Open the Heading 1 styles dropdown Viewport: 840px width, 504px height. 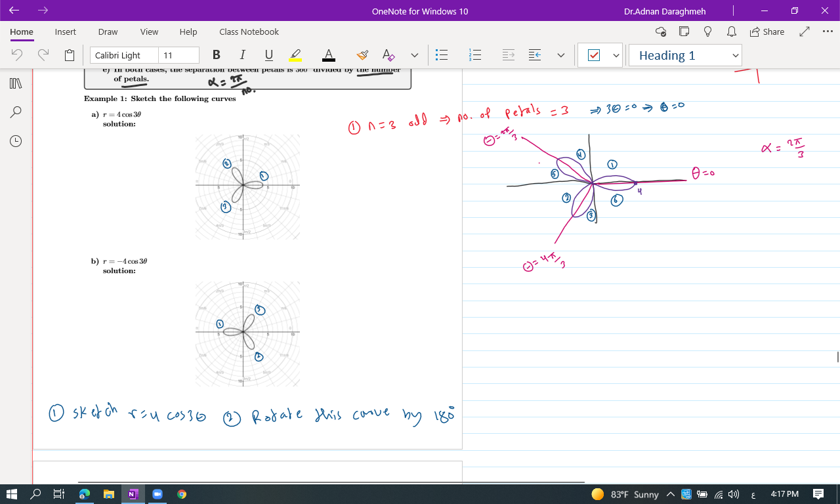click(x=685, y=55)
